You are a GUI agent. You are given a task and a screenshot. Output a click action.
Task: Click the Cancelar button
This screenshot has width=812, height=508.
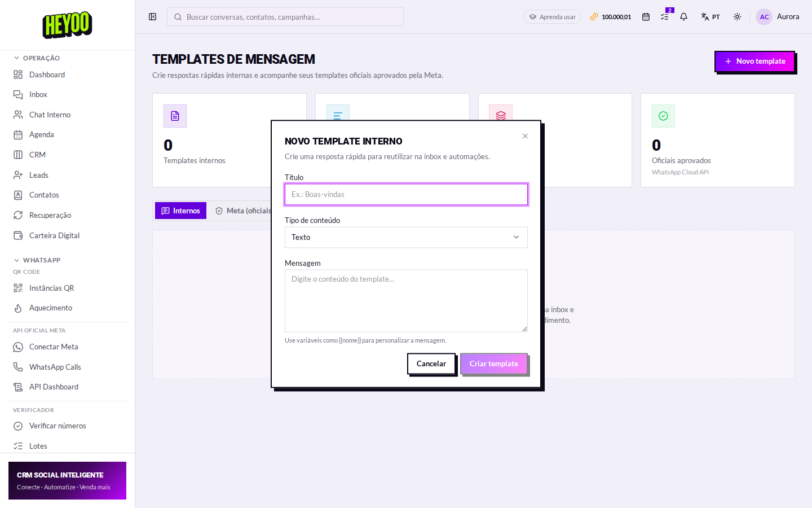tap(431, 364)
